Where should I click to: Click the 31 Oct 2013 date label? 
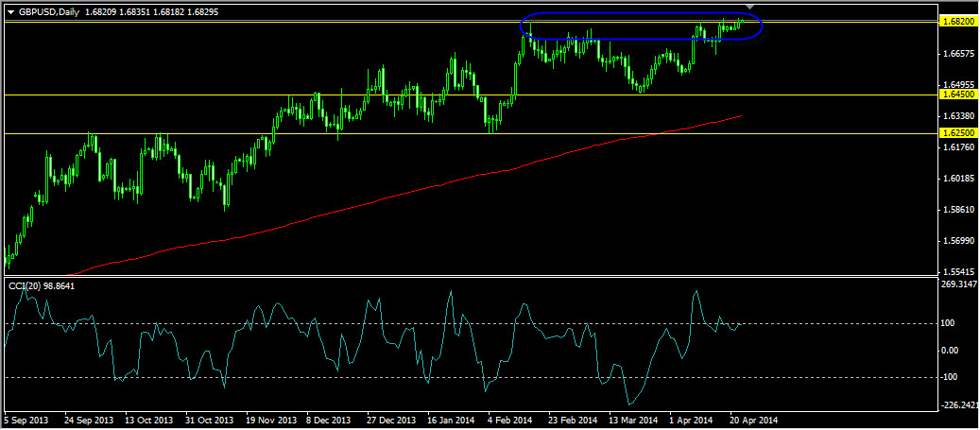210,420
